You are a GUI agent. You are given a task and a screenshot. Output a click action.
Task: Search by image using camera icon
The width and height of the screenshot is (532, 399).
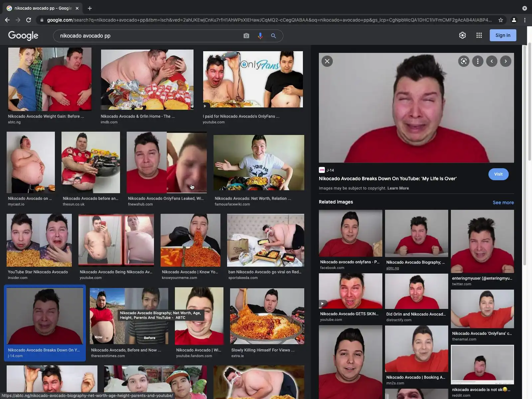point(246,36)
